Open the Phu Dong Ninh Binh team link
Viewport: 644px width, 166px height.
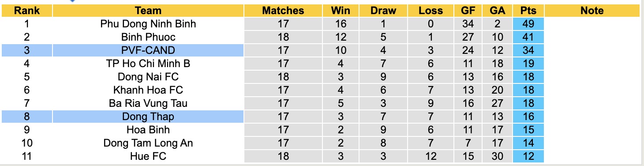point(148,24)
